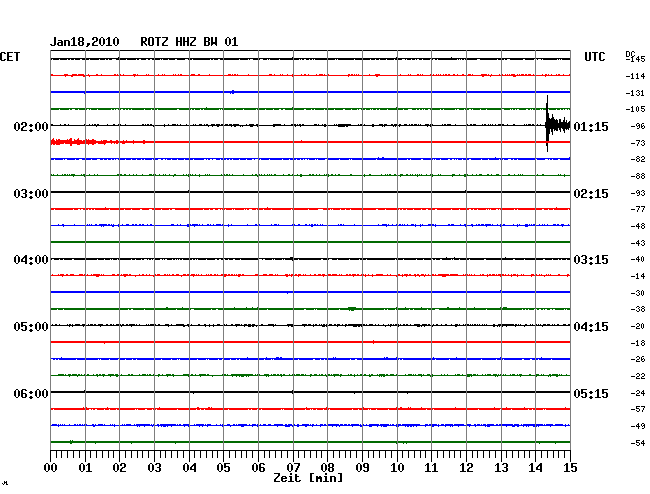Viewport: 650px width, 494px height.
Task: Click the DC offset value -131
Action: (635, 93)
